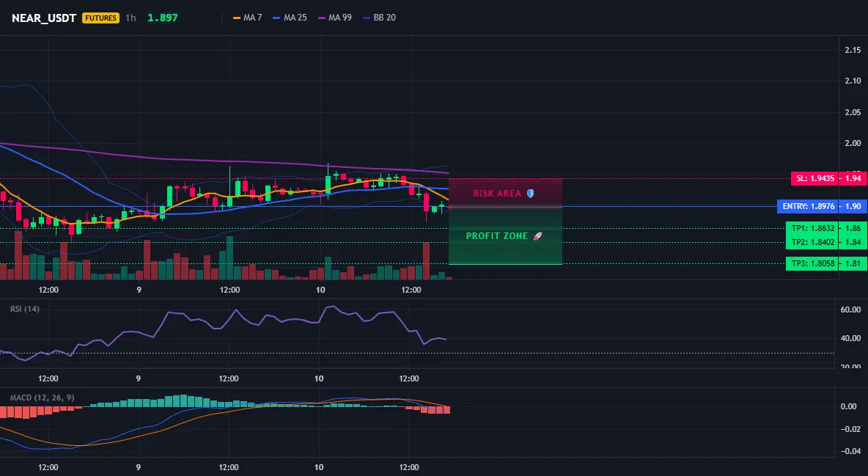Image resolution: width=868 pixels, height=476 pixels.
Task: Click the FUTURES badge
Action: pos(100,18)
